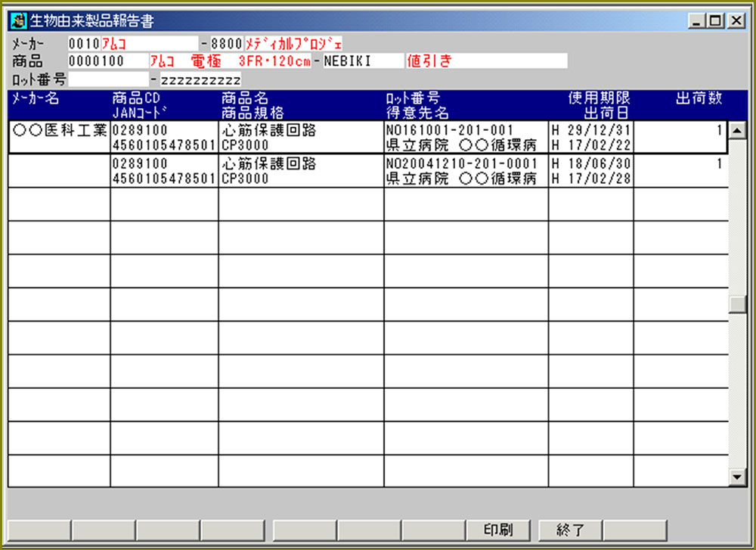Screen dimensions: 756x550
Task: Click the メーカー code field 0010
Action: coord(83,44)
